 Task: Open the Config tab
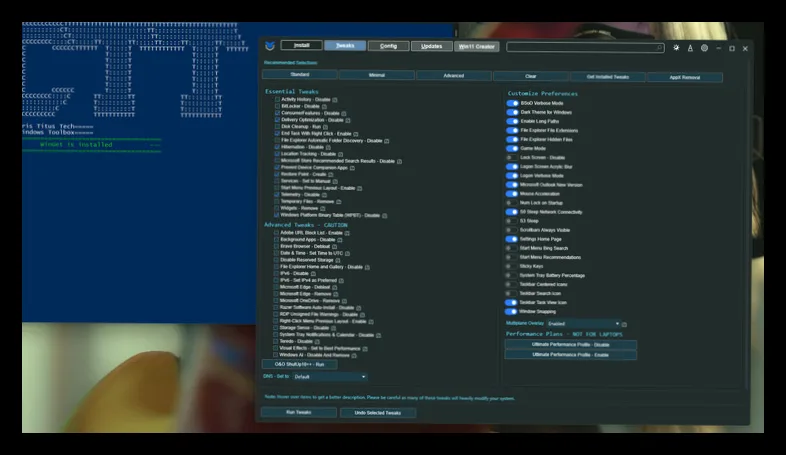[388, 46]
